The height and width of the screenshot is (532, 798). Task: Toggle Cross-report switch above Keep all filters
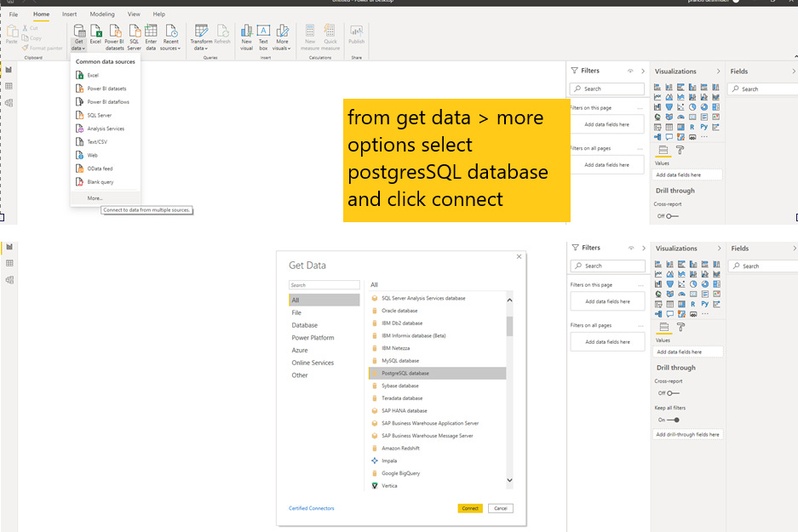click(x=673, y=393)
